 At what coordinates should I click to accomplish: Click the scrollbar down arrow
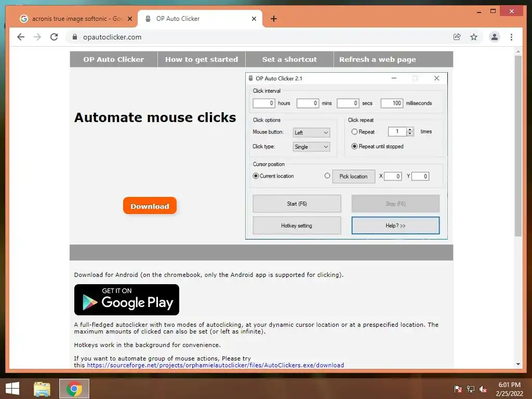click(518, 364)
